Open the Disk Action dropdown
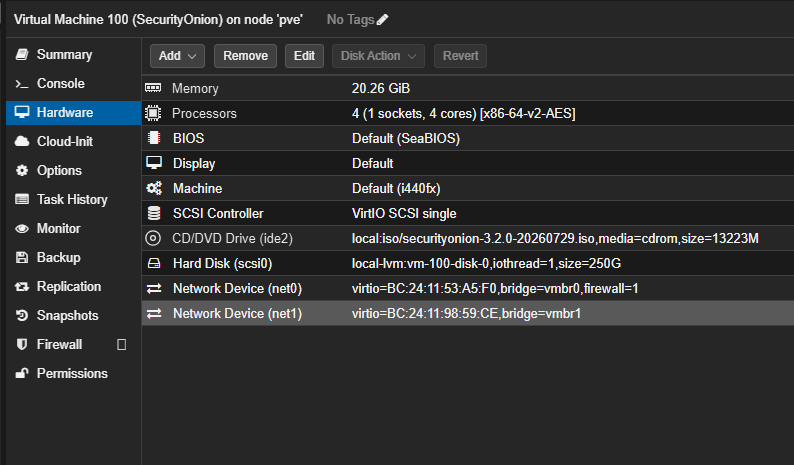The height and width of the screenshot is (465, 794). coord(378,56)
